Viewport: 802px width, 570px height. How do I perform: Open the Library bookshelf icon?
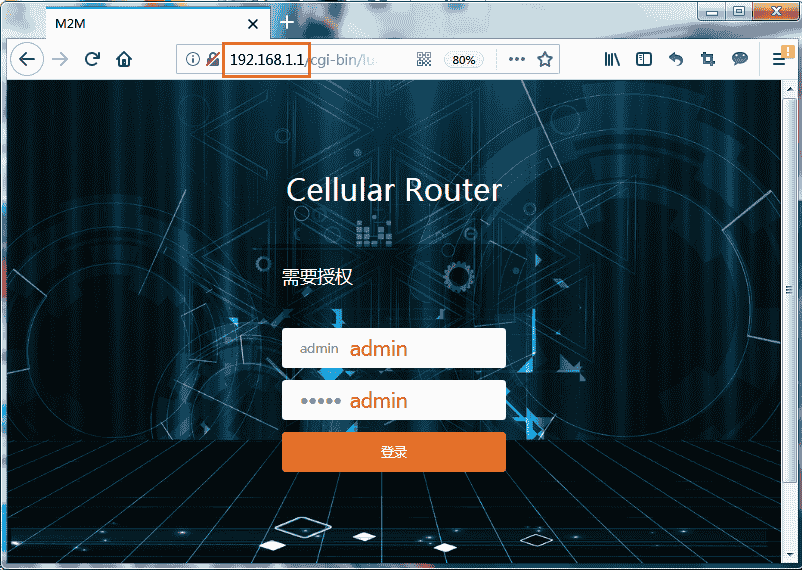(x=612, y=59)
